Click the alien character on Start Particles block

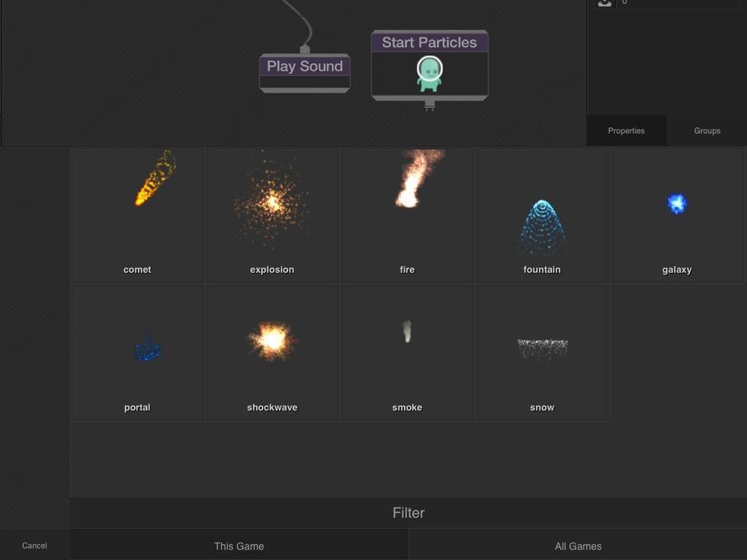(429, 72)
